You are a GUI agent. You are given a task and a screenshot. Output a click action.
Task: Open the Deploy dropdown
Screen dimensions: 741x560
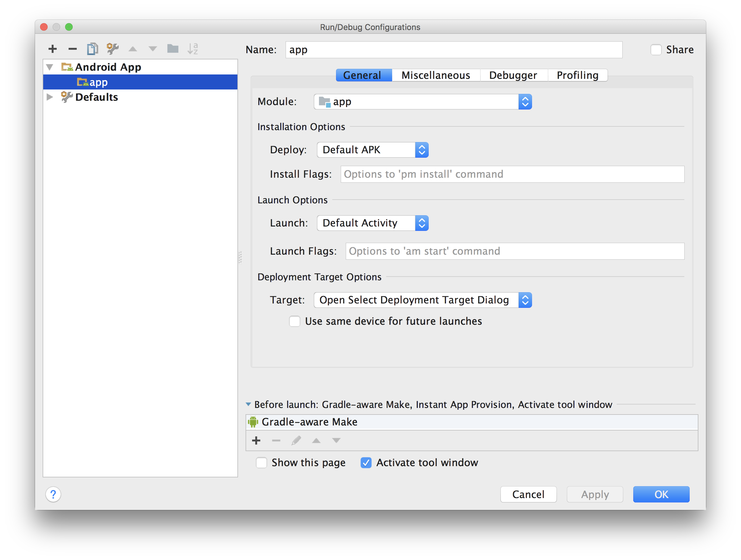[x=372, y=150]
